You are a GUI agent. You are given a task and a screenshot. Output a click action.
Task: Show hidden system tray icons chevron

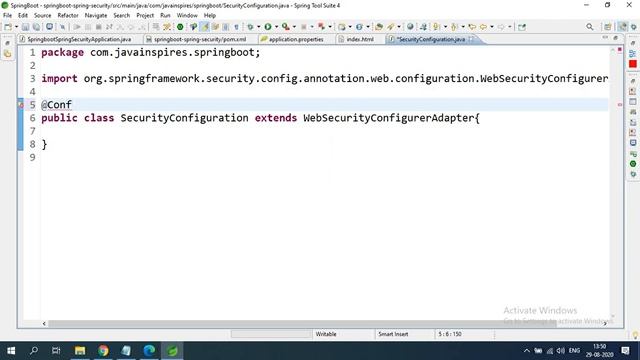[527, 351]
